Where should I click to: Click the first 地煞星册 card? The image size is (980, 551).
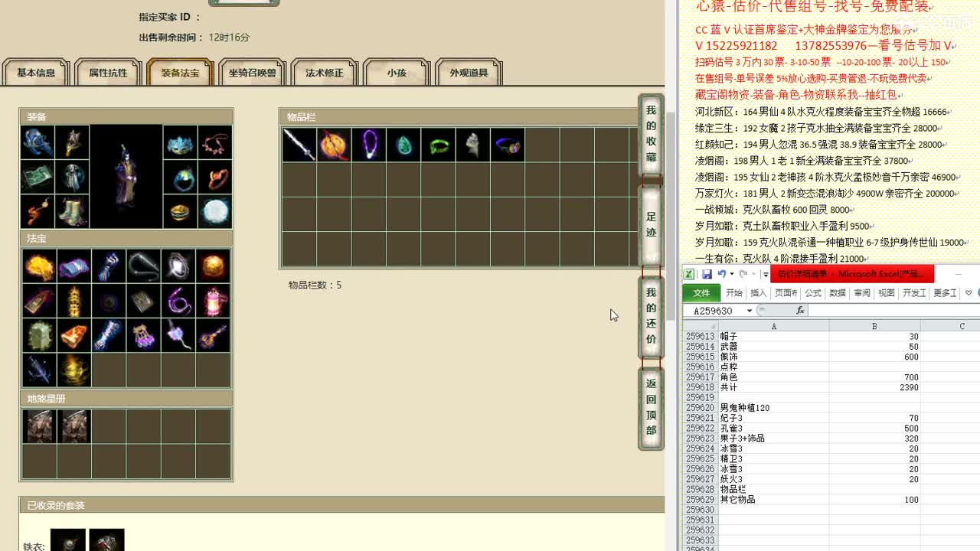pyautogui.click(x=39, y=426)
